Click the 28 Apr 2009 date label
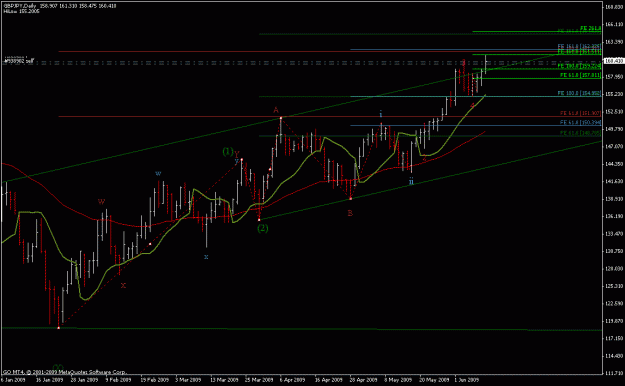625x386 pixels. pos(364,380)
